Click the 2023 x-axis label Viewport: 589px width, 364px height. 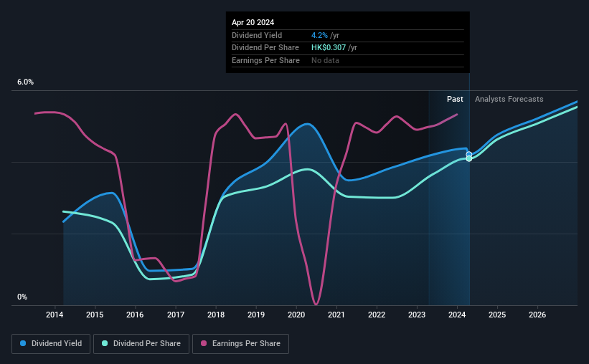[x=417, y=315]
